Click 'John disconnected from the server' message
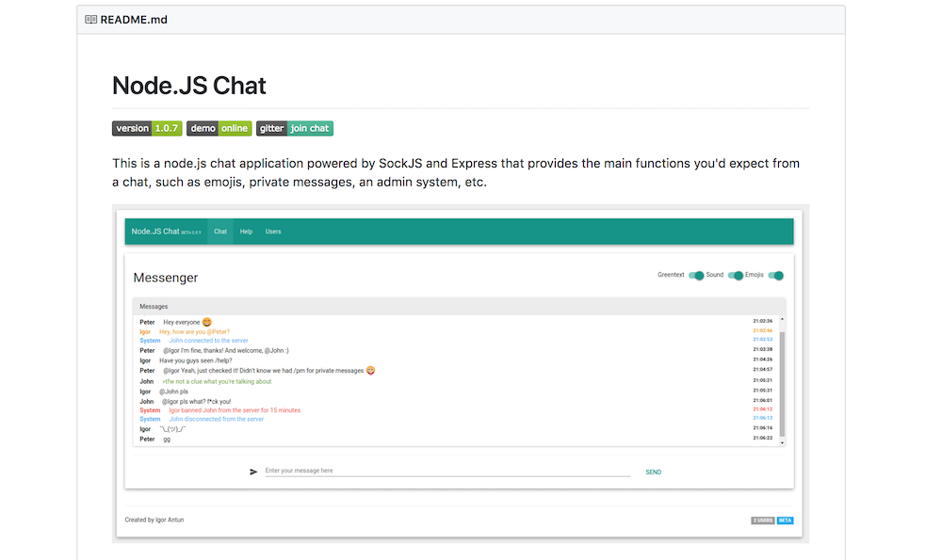 coord(217,419)
